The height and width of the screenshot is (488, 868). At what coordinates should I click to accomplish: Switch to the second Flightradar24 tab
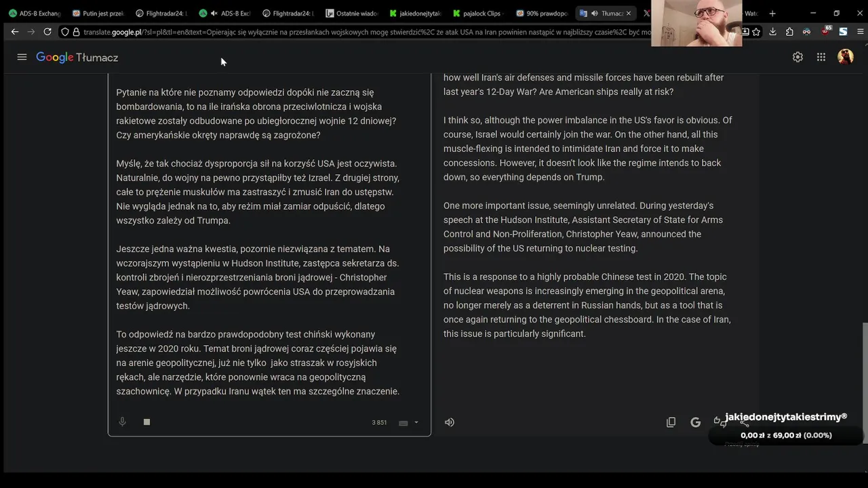tap(288, 13)
